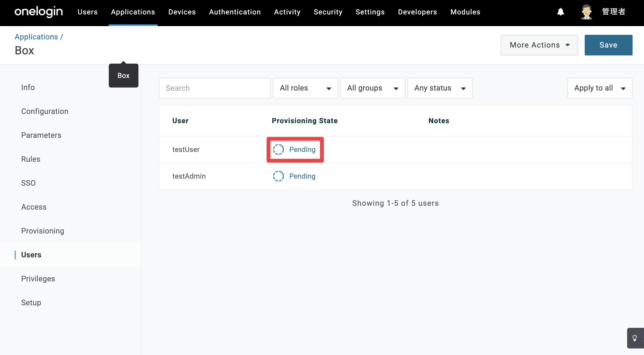Image resolution: width=644 pixels, height=355 pixels.
Task: Open the Authentication navigation menu
Action: point(235,12)
